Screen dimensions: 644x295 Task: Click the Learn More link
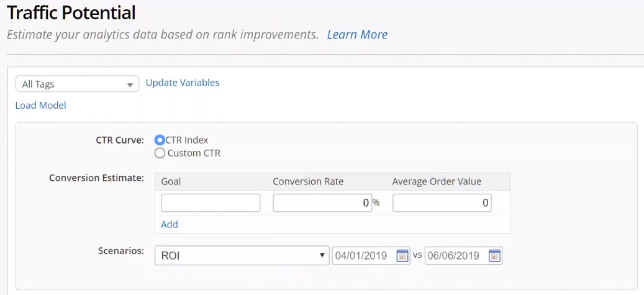357,35
